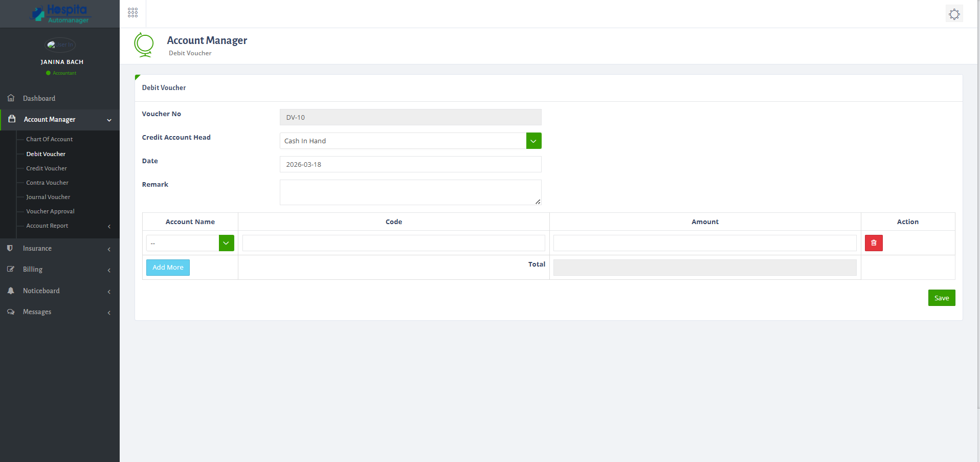Image resolution: width=980 pixels, height=462 pixels.
Task: Save the debit voucher
Action: (x=941, y=297)
